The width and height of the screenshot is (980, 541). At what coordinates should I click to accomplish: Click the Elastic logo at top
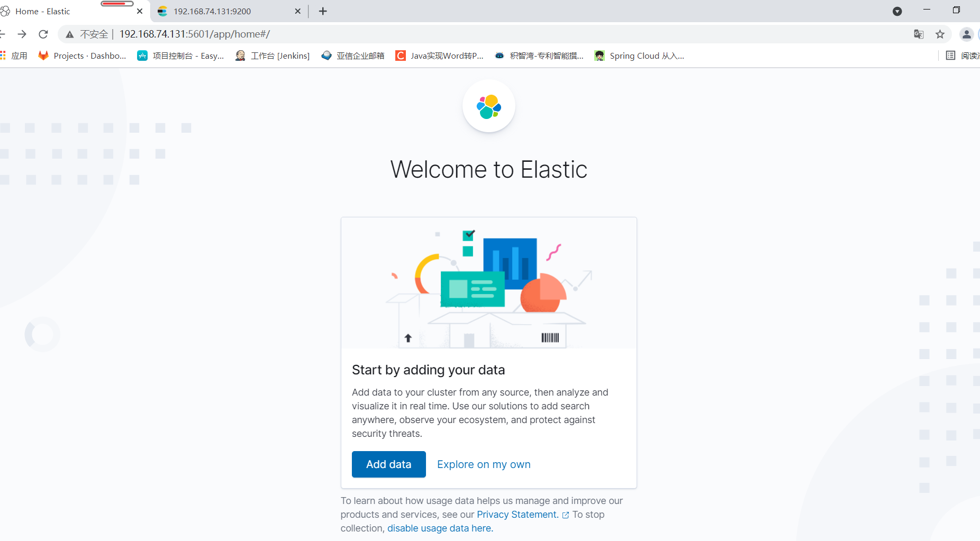tap(489, 106)
